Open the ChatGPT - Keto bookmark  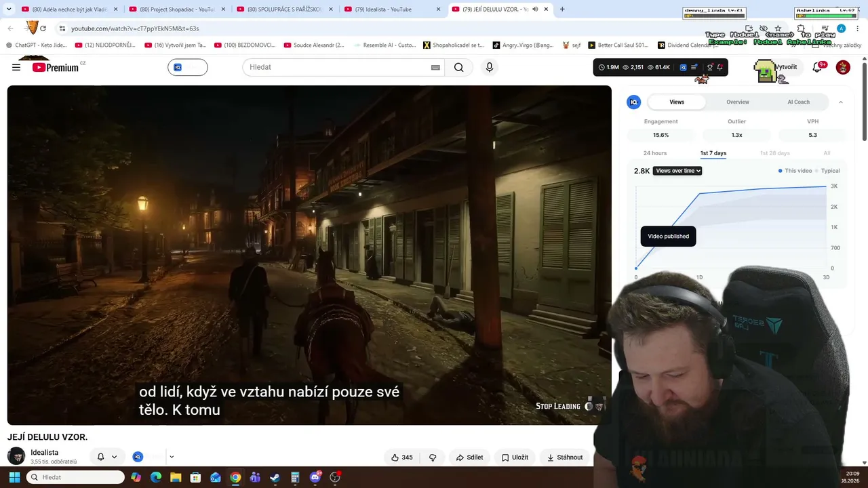[x=37, y=45]
